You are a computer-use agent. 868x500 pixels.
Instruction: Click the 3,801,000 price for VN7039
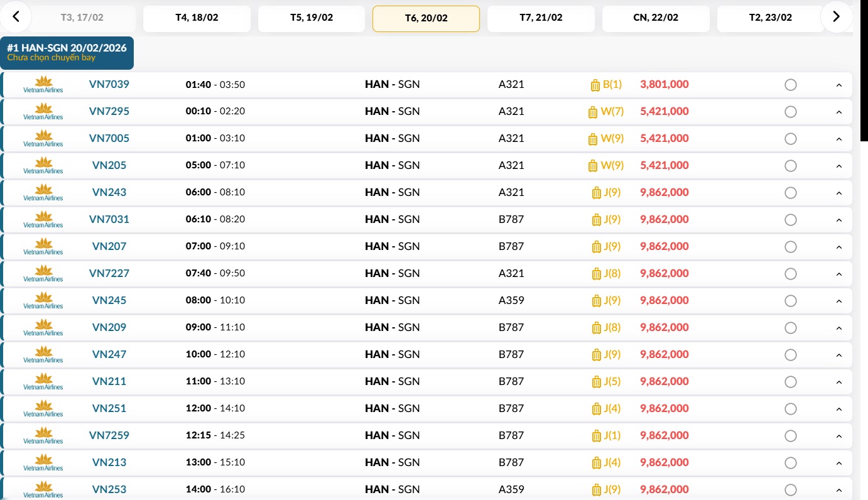[664, 84]
